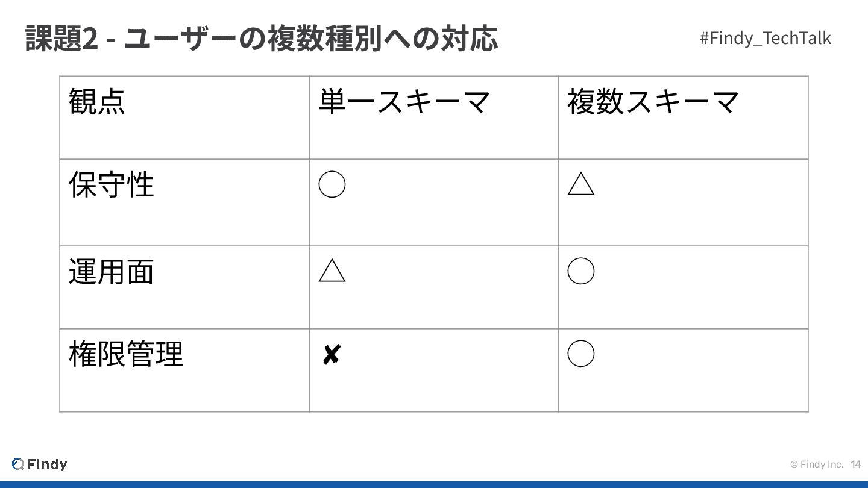Select the 複数スキーマ column header
The image size is (868, 488).
point(653,101)
